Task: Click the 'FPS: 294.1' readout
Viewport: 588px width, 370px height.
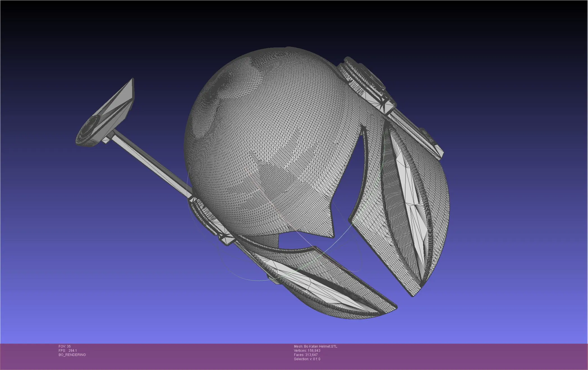Action: pos(68,351)
